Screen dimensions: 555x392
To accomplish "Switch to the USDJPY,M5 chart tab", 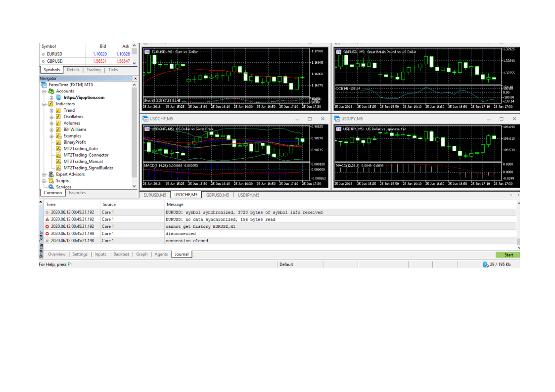I will click(x=248, y=195).
